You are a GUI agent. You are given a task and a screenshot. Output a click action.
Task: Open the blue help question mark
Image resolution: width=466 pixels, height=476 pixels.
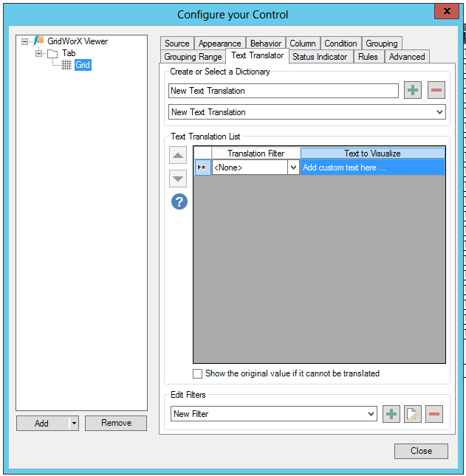(x=179, y=202)
